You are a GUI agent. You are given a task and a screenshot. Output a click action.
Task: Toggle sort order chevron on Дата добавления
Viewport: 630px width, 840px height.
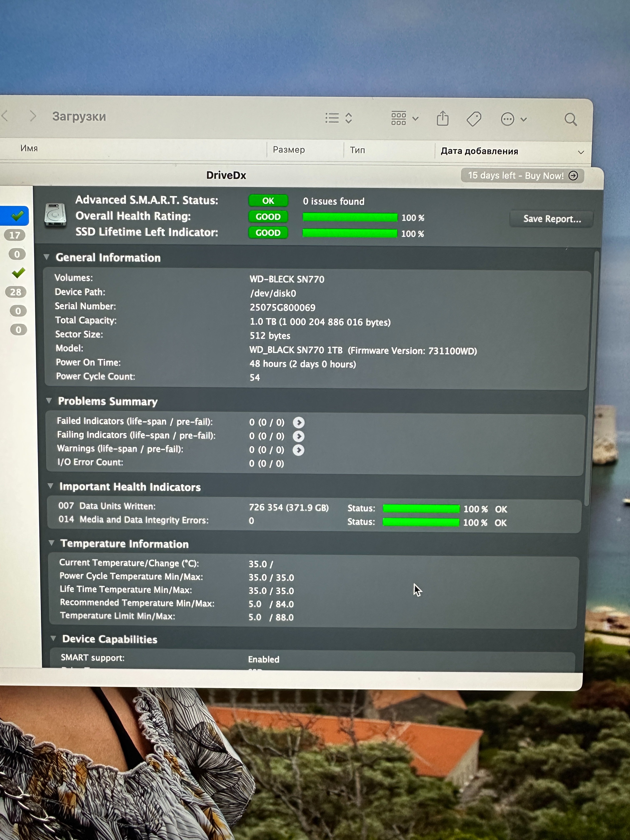pos(581,152)
